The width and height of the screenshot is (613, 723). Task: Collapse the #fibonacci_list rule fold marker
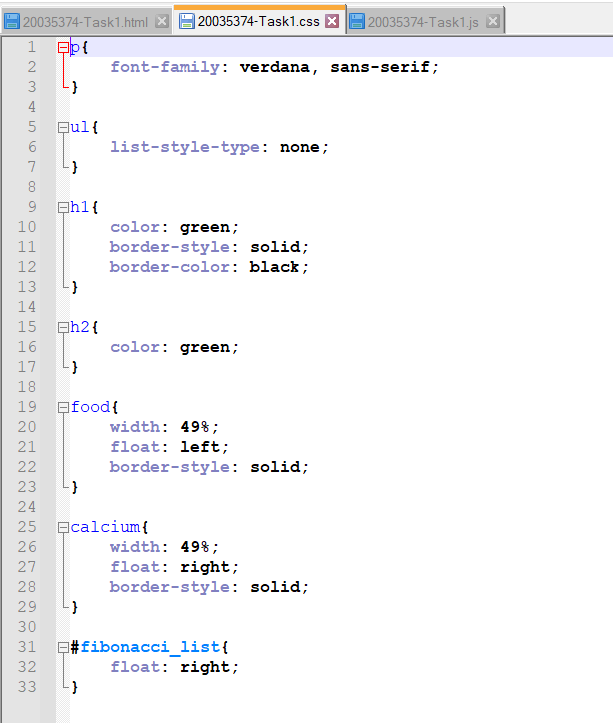(x=63, y=647)
